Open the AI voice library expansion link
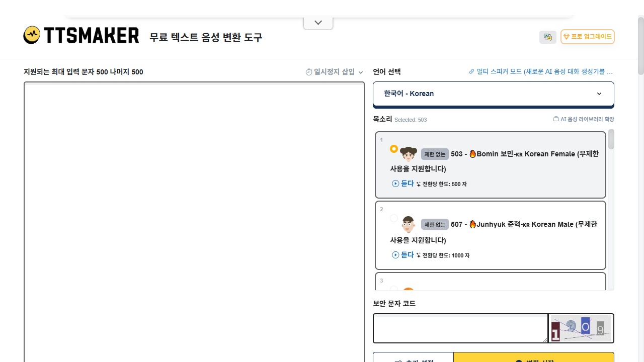Viewport: 644px width, 362px height. click(584, 119)
